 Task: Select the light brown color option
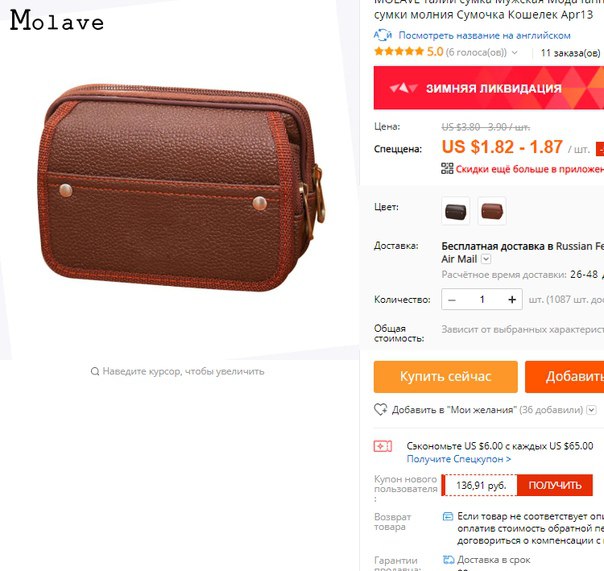[x=492, y=211]
